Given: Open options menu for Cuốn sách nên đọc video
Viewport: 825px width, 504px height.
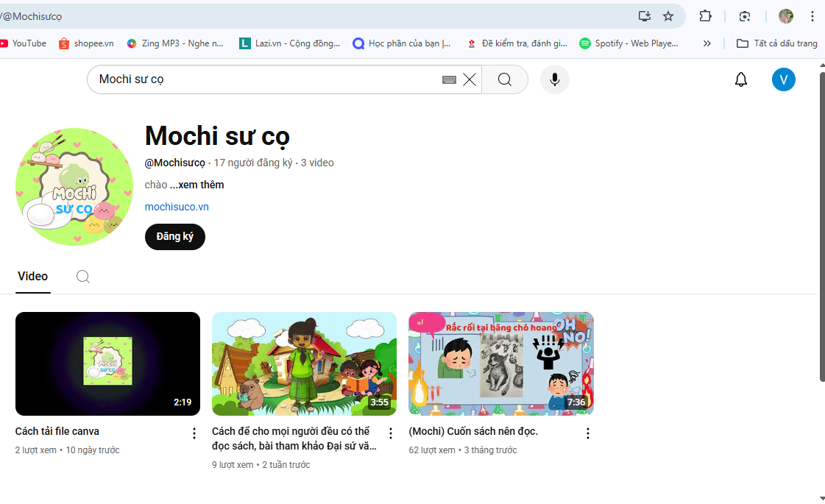Looking at the screenshot, I should [587, 433].
